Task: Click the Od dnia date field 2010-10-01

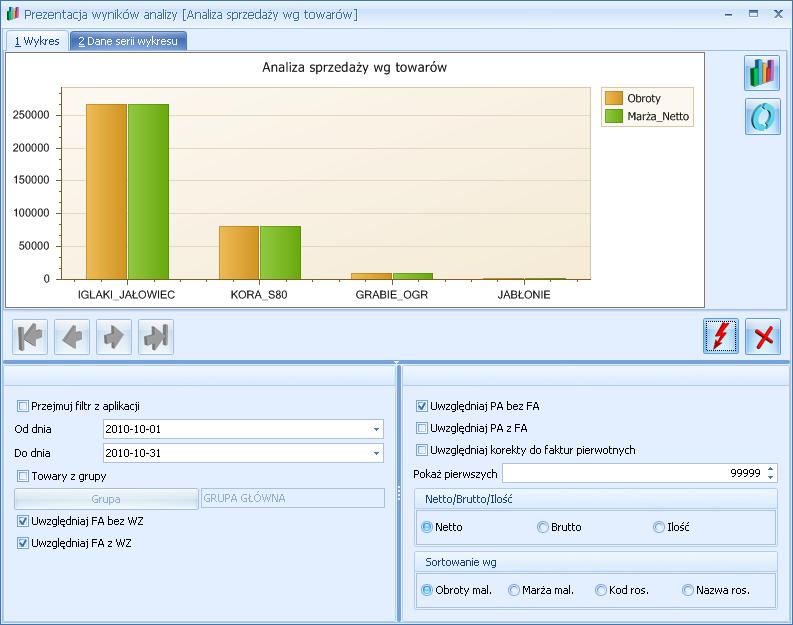Action: click(x=243, y=429)
